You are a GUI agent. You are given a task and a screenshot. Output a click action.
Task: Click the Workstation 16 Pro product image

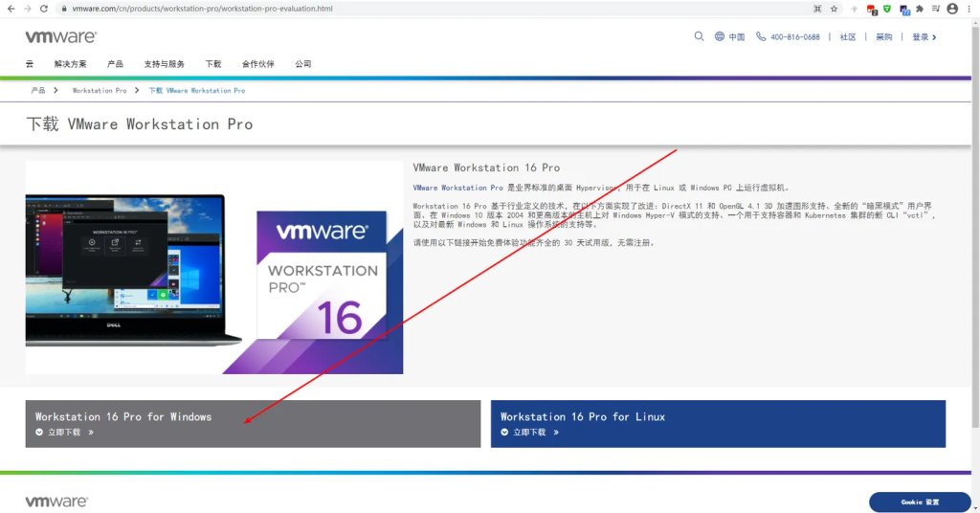tap(214, 267)
